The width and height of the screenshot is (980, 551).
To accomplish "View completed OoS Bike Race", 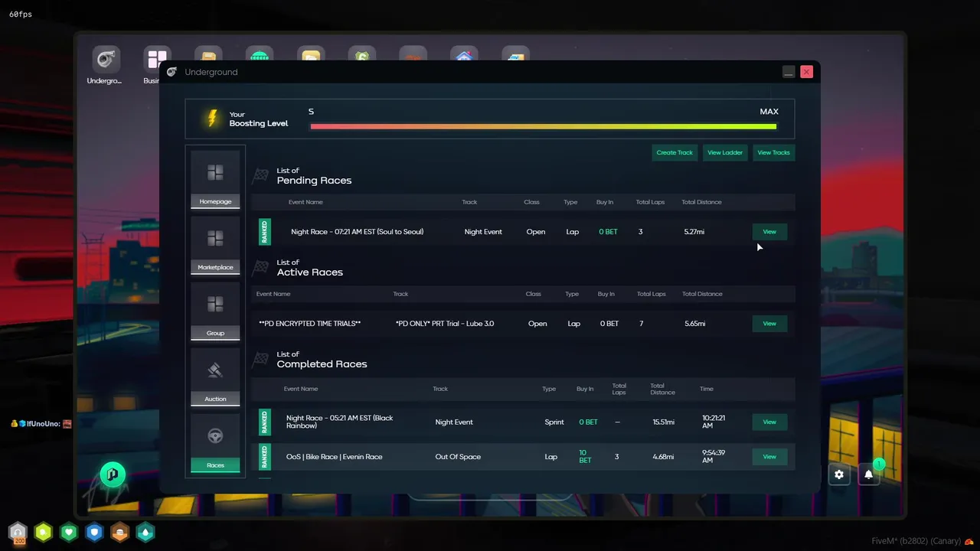I will click(x=769, y=457).
